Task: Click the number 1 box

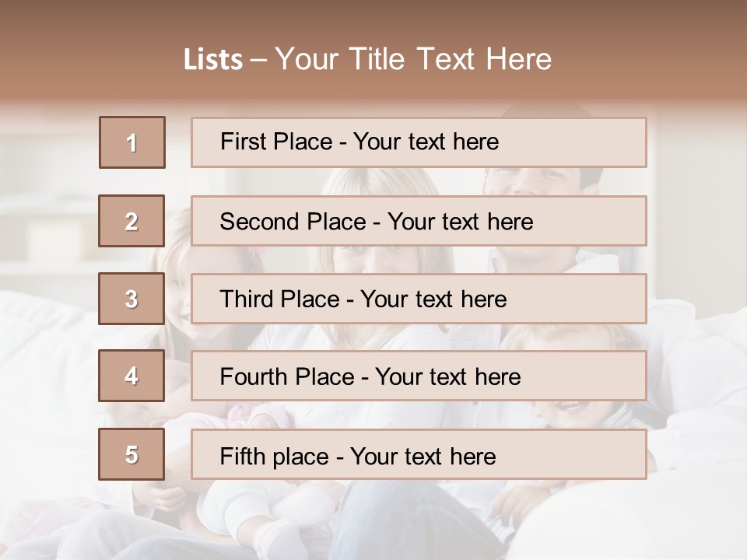Action: (x=132, y=142)
